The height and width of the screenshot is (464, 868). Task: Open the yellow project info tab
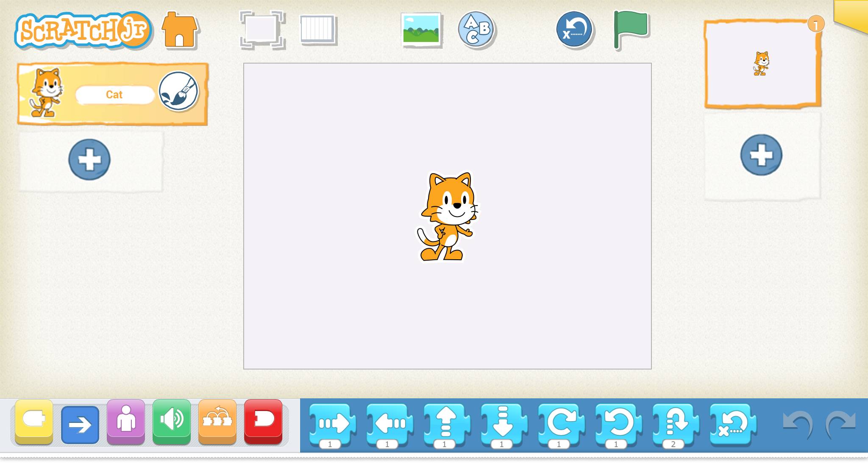click(851, 16)
